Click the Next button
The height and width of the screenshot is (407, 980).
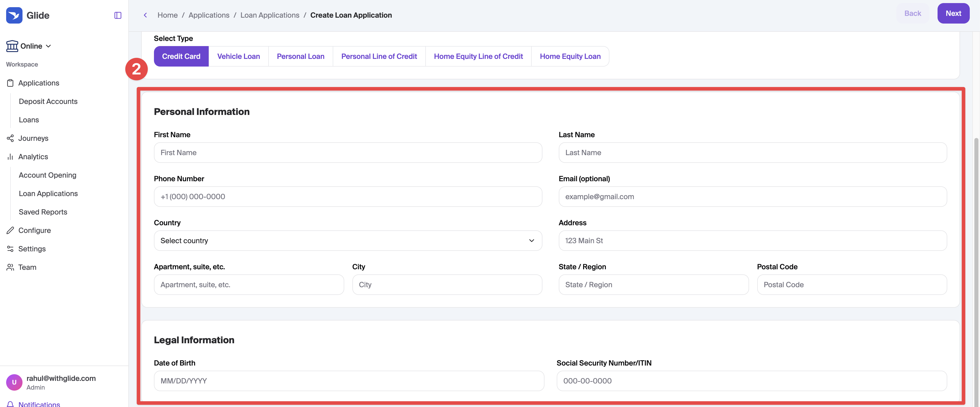point(953,13)
